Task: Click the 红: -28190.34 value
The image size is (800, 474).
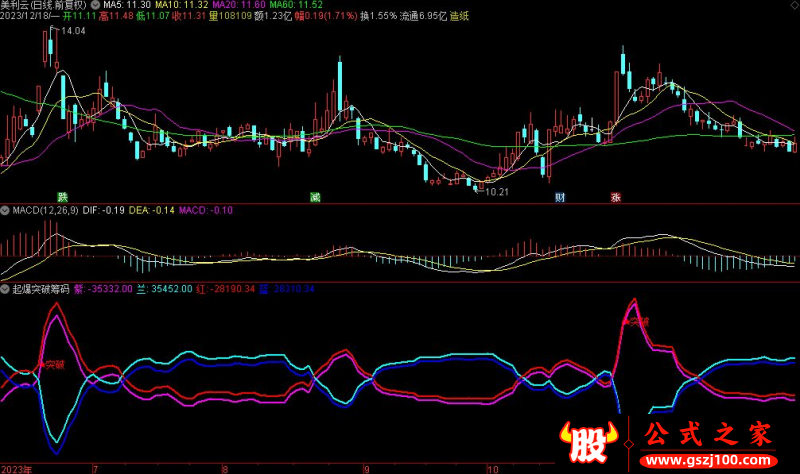Action: coord(225,289)
